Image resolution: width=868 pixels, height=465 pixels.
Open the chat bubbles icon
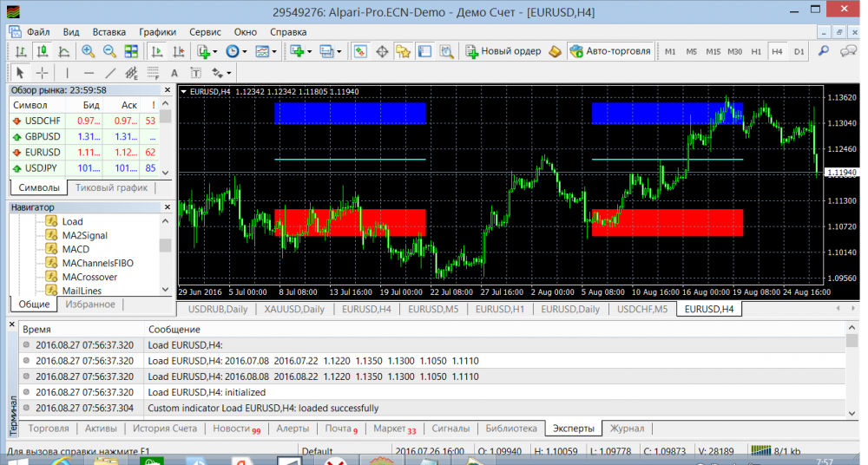pos(848,51)
